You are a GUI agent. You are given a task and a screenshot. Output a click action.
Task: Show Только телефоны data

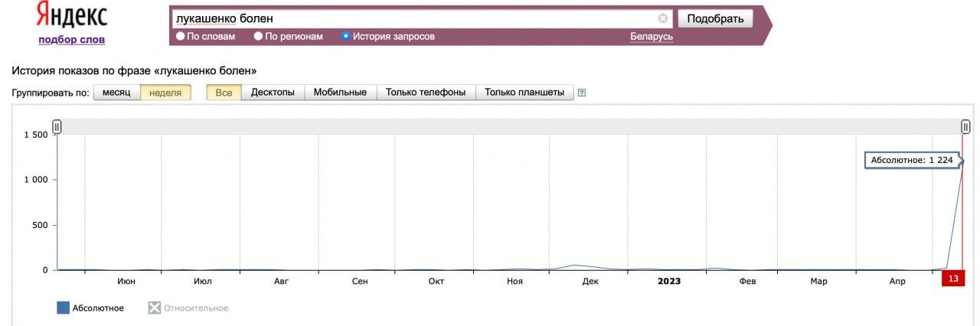coord(426,93)
